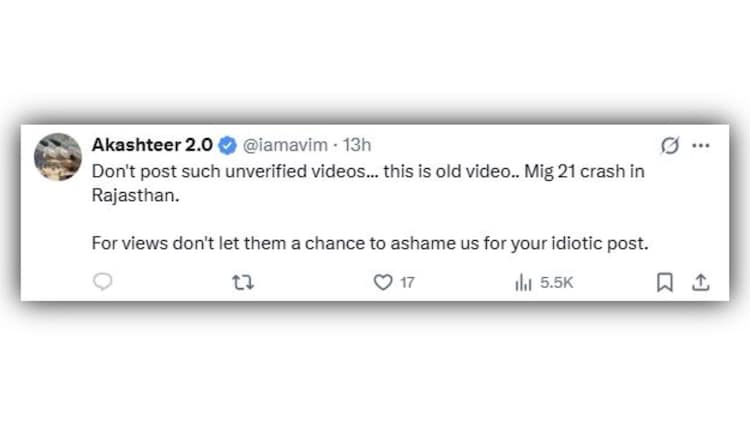Click the reply speech bubble icon
750x422 pixels.
(x=102, y=283)
